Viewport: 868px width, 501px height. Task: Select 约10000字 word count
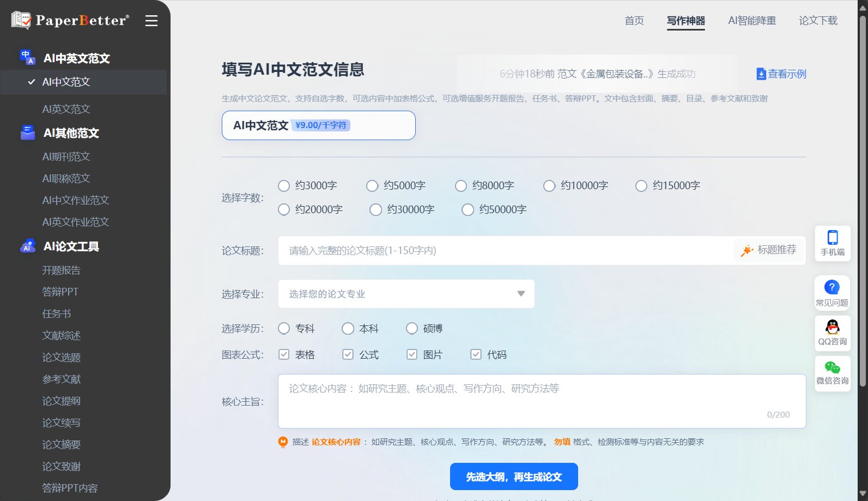pyautogui.click(x=549, y=186)
